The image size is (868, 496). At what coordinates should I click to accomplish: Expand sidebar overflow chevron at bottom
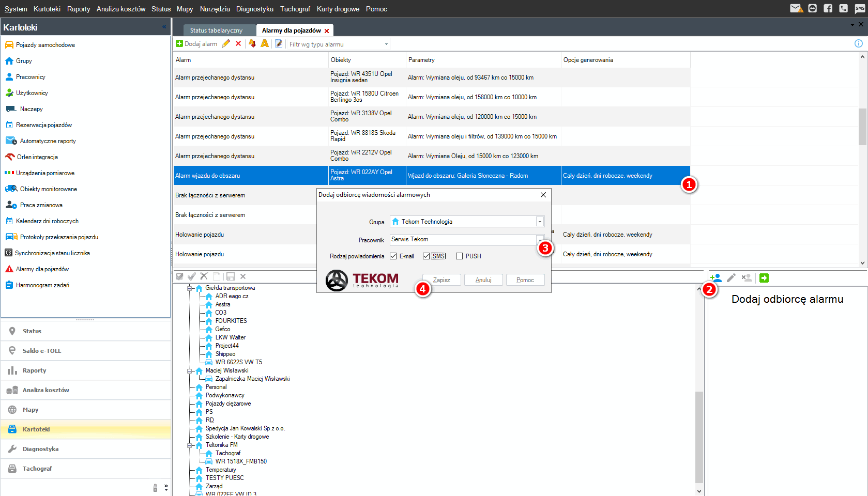click(166, 487)
